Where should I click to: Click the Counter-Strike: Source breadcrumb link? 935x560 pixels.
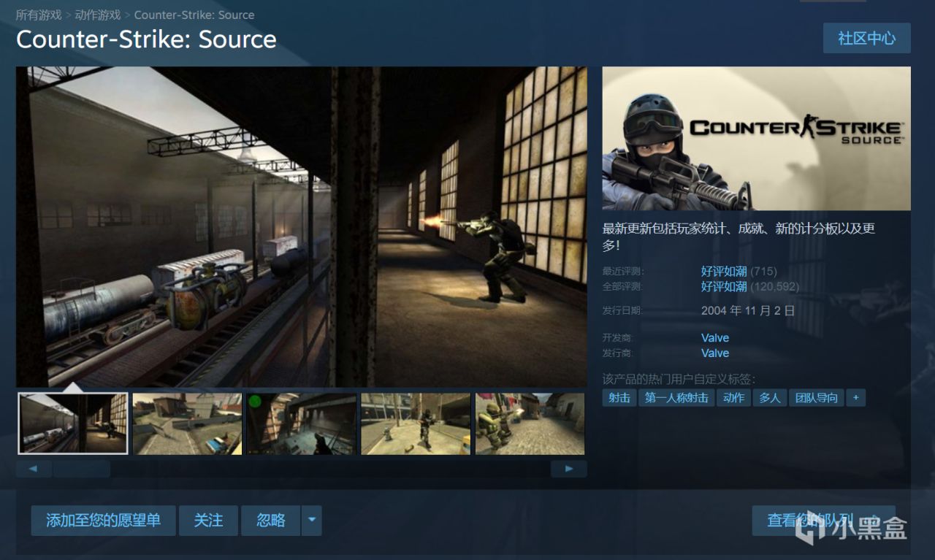(x=194, y=15)
